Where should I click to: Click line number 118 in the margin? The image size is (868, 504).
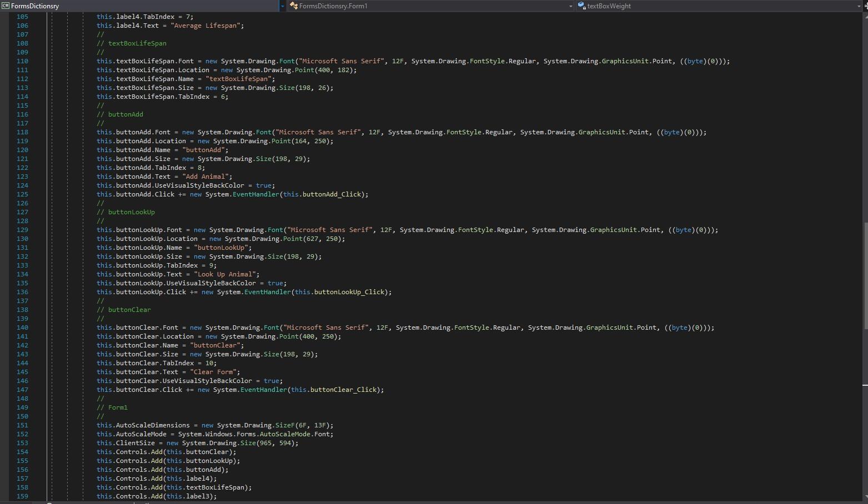click(22, 132)
